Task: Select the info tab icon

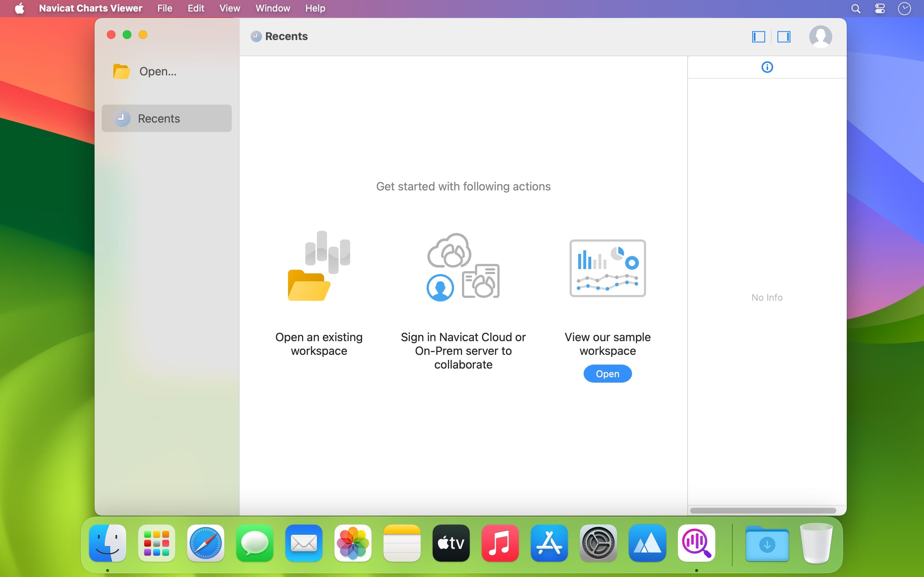Action: click(767, 67)
